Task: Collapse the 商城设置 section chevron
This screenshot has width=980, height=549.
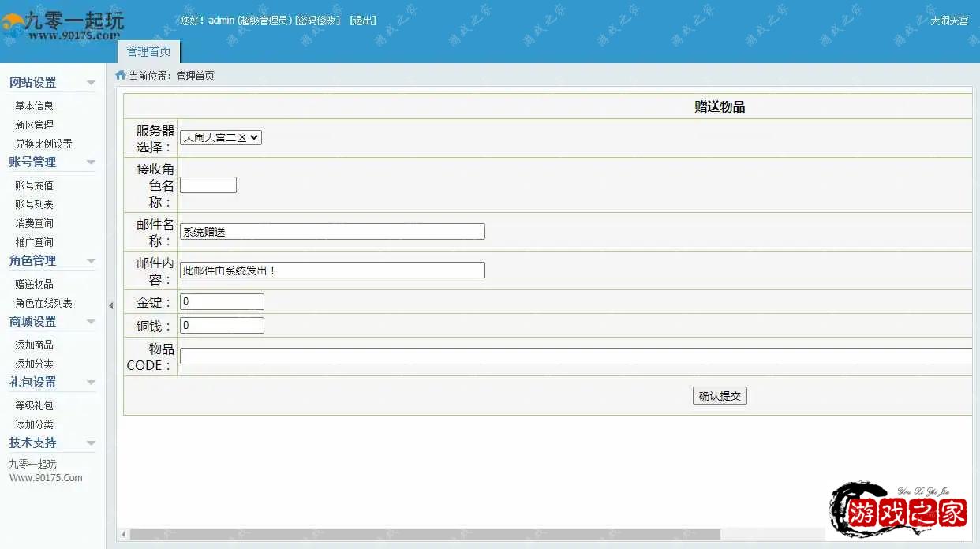Action: 91,322
